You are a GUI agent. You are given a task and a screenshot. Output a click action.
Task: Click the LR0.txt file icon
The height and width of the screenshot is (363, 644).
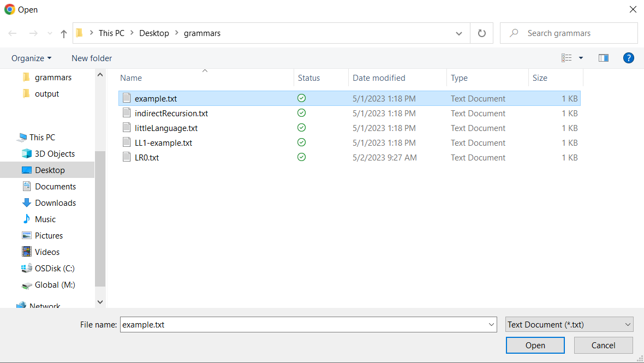pos(127,158)
